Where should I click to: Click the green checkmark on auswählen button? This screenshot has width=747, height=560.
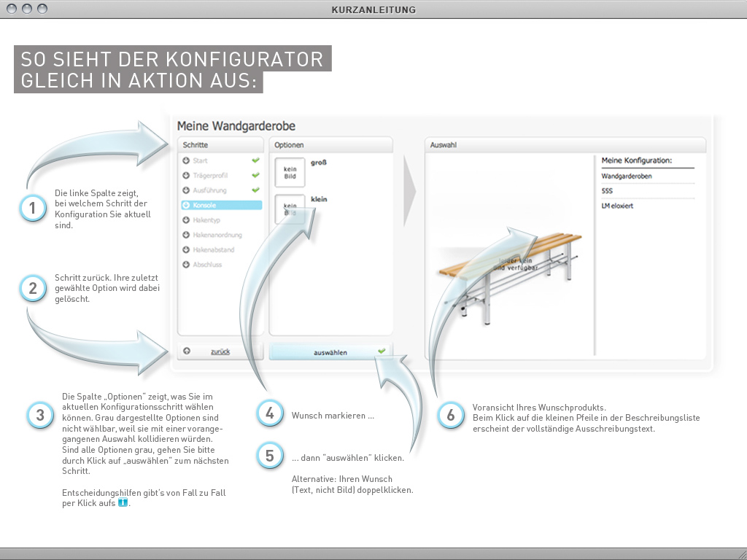click(x=382, y=351)
